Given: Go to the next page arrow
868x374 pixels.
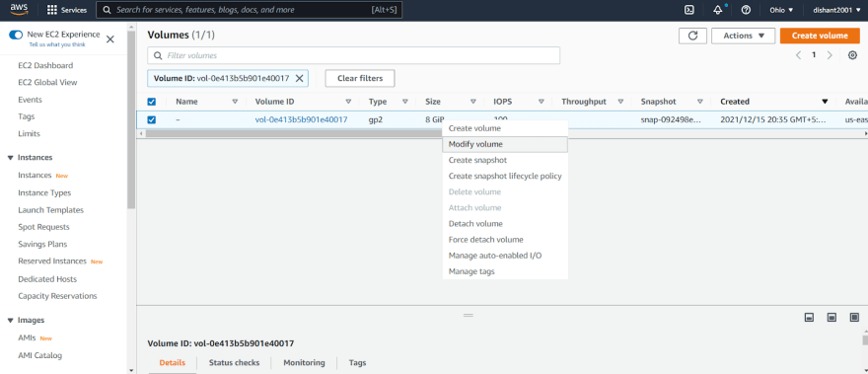Looking at the screenshot, I should pyautogui.click(x=830, y=55).
